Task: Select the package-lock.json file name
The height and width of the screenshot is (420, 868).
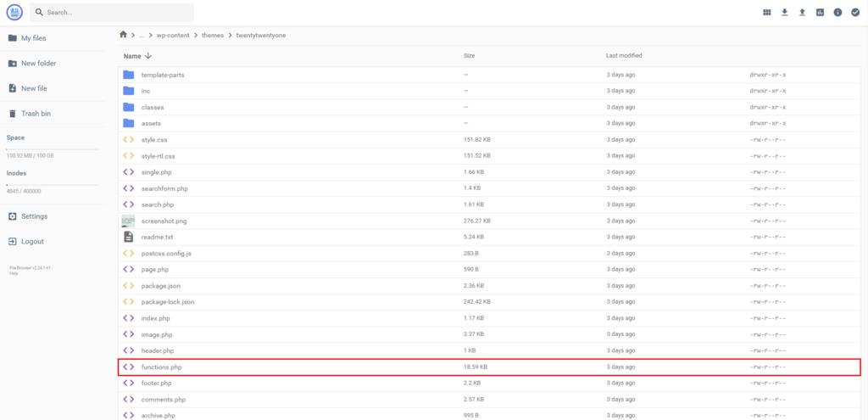Action: (x=168, y=302)
